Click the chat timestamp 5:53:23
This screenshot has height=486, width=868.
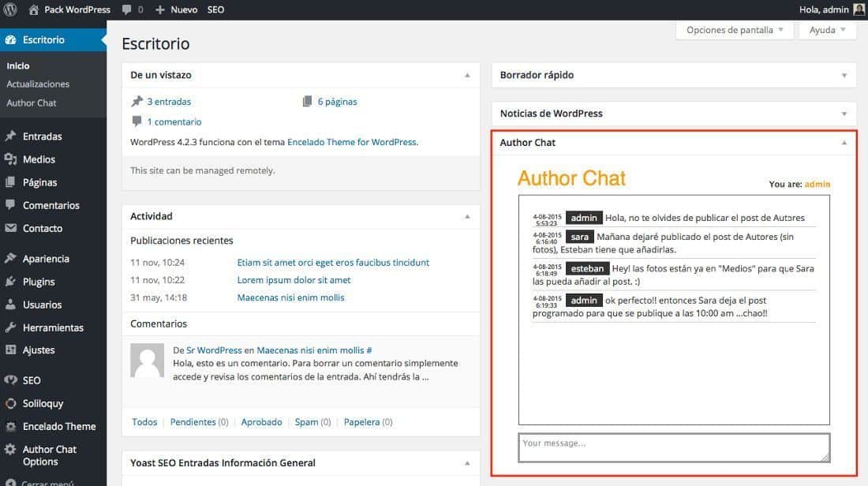point(546,223)
